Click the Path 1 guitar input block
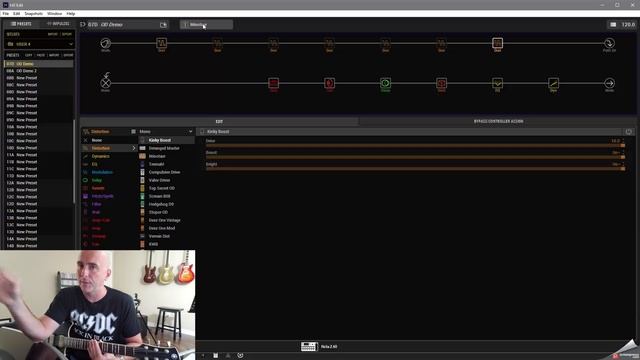The image size is (640, 360). pyautogui.click(x=105, y=43)
